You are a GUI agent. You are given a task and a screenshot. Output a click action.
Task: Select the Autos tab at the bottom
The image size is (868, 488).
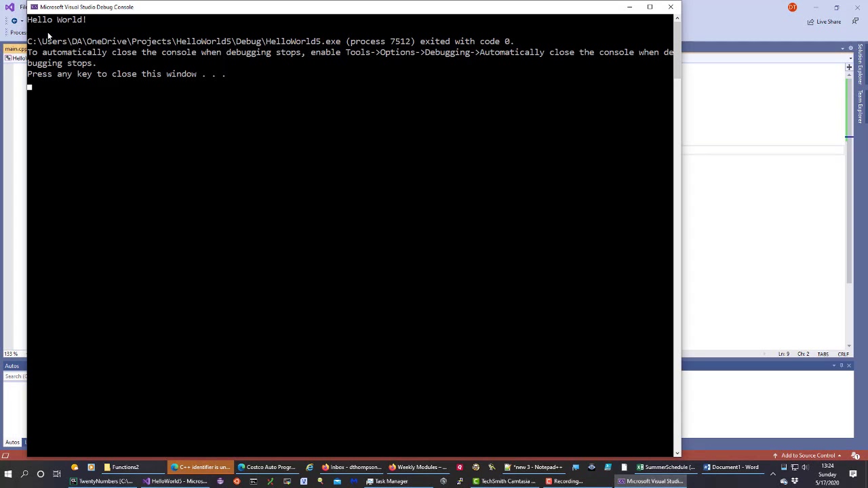coord(12,442)
